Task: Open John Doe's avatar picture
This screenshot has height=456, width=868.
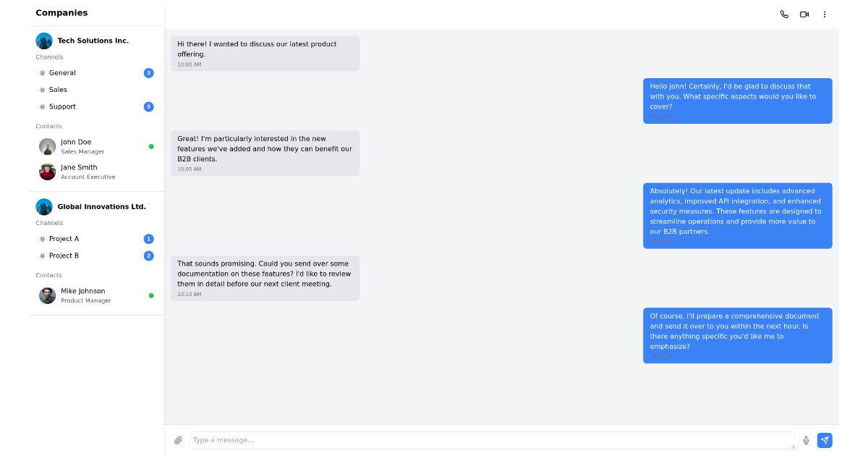Action: click(47, 146)
